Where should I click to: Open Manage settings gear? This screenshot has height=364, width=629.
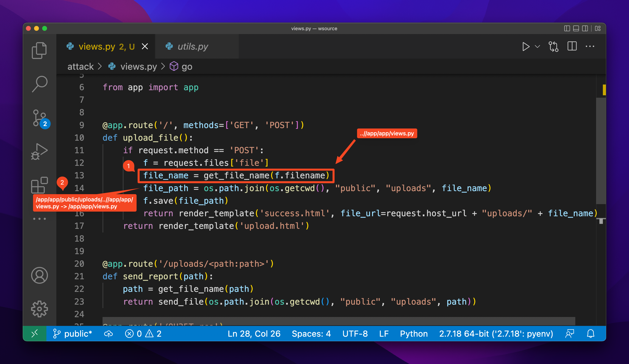tap(39, 309)
